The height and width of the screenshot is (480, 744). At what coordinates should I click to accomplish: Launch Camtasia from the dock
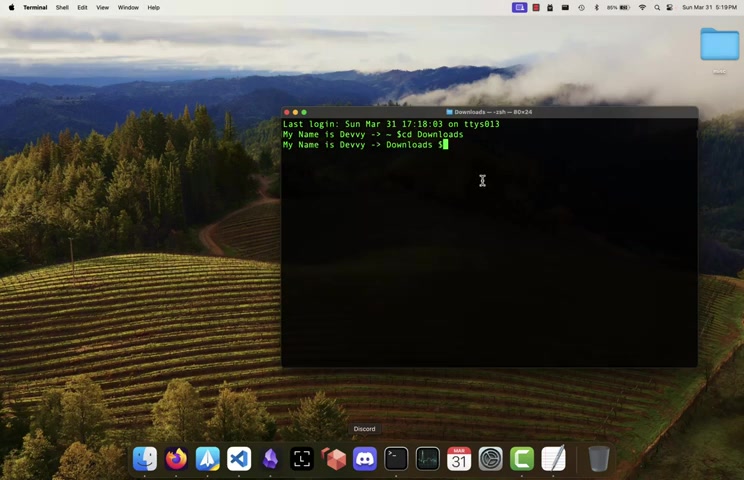522,459
